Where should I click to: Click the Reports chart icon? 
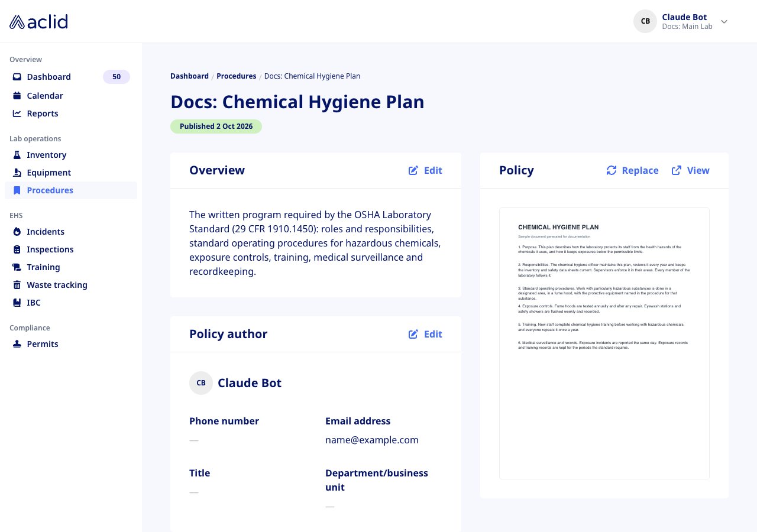pos(17,113)
